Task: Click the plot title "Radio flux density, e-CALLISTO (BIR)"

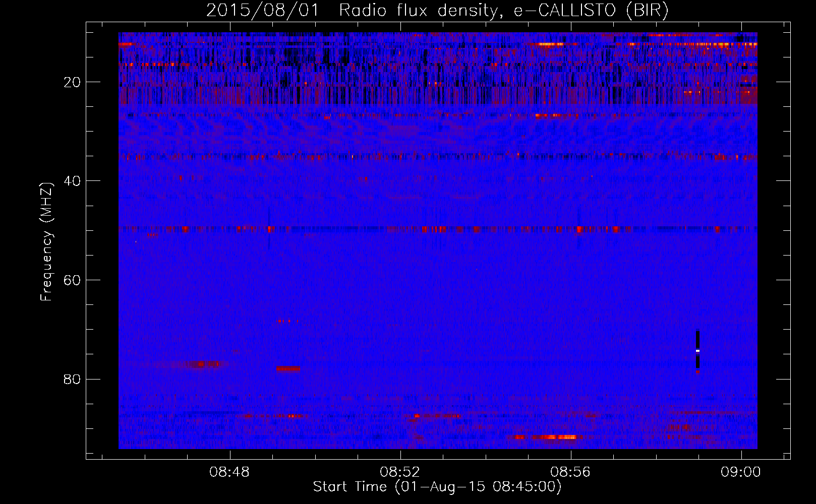Action: pos(503,10)
